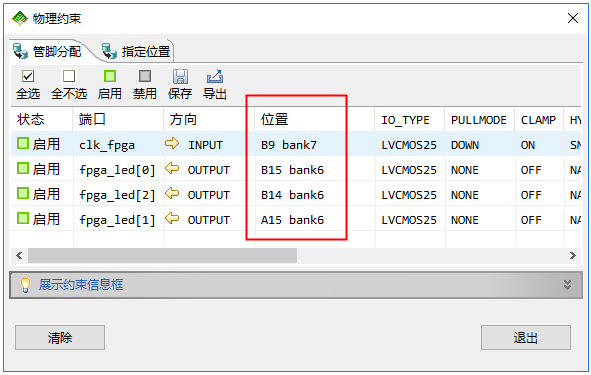Click the DOWN pullmode cell for clk_fpga
591x375 pixels.
(480, 144)
